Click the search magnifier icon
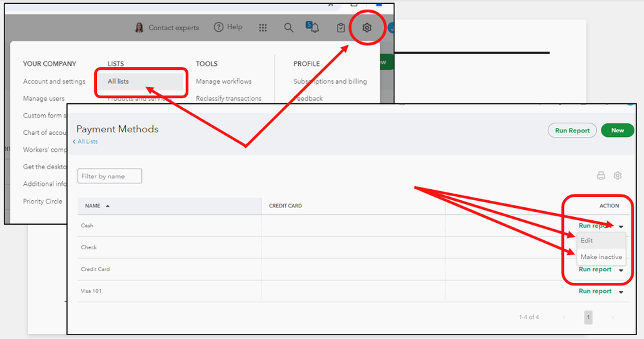This screenshot has height=339, width=644. [288, 28]
